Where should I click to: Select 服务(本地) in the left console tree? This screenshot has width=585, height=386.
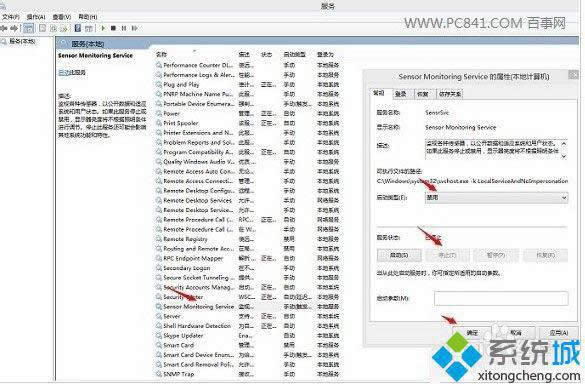pos(22,41)
